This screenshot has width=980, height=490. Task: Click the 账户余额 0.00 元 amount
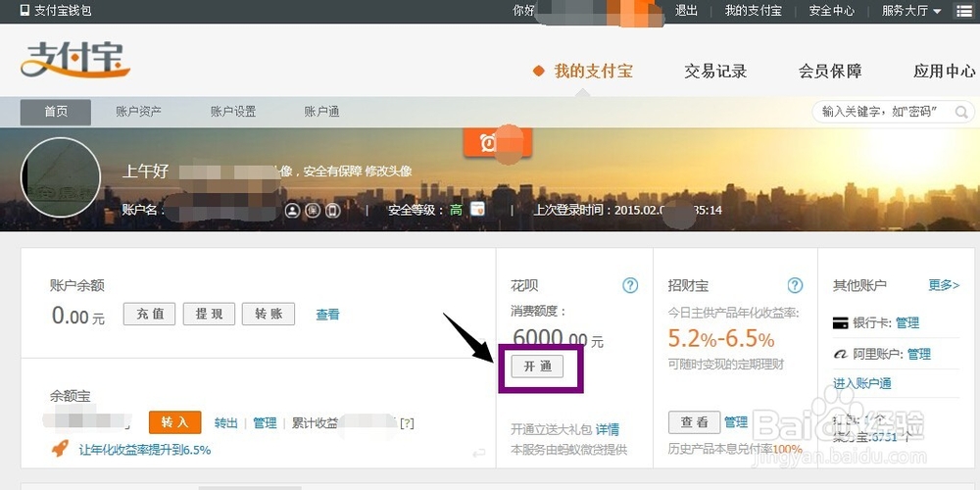pyautogui.click(x=78, y=316)
